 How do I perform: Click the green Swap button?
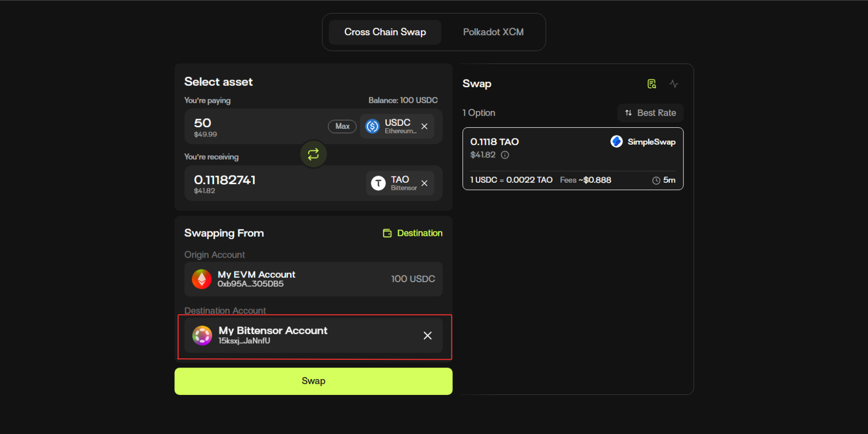point(313,381)
